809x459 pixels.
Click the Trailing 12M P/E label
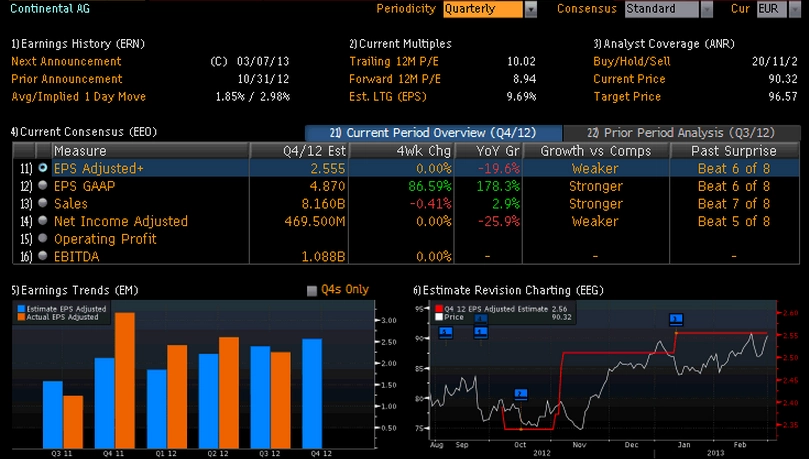click(394, 61)
